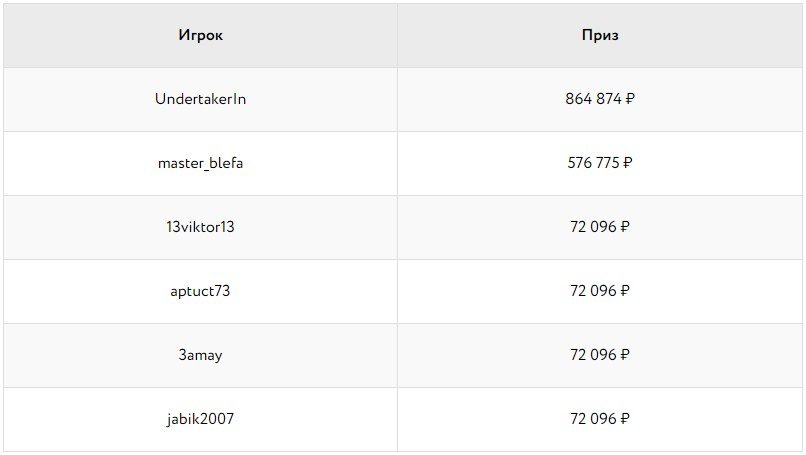Select the master_blefa player cell
This screenshot has width=806, height=455.
click(200, 163)
